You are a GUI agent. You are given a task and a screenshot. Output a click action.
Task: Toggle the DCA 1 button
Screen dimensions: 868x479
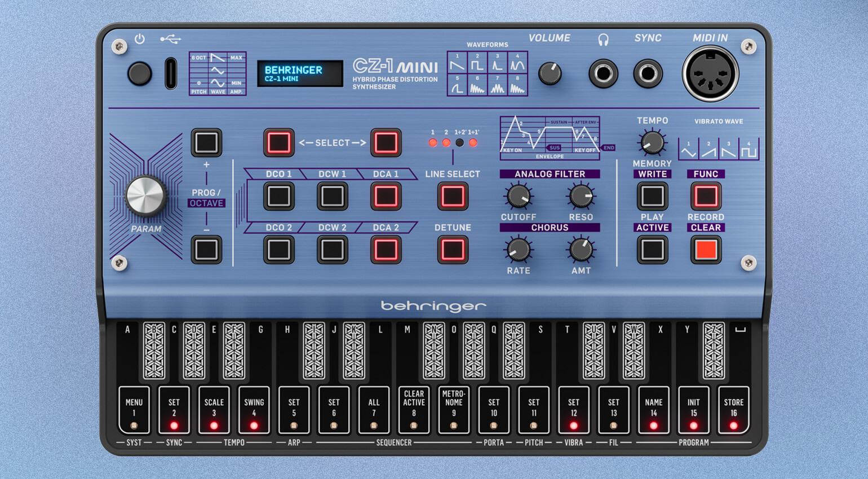(x=386, y=196)
